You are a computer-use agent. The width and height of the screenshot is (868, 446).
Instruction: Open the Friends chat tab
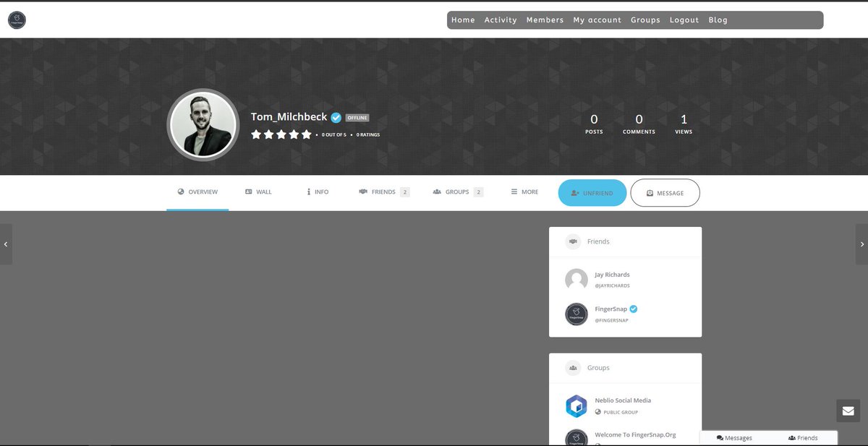pos(803,438)
